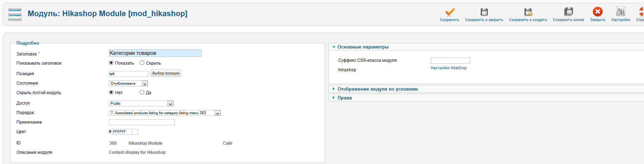Viewport: 644px width, 164px height.
Task: Click Сохранить и создать icon
Action: pos(528,12)
